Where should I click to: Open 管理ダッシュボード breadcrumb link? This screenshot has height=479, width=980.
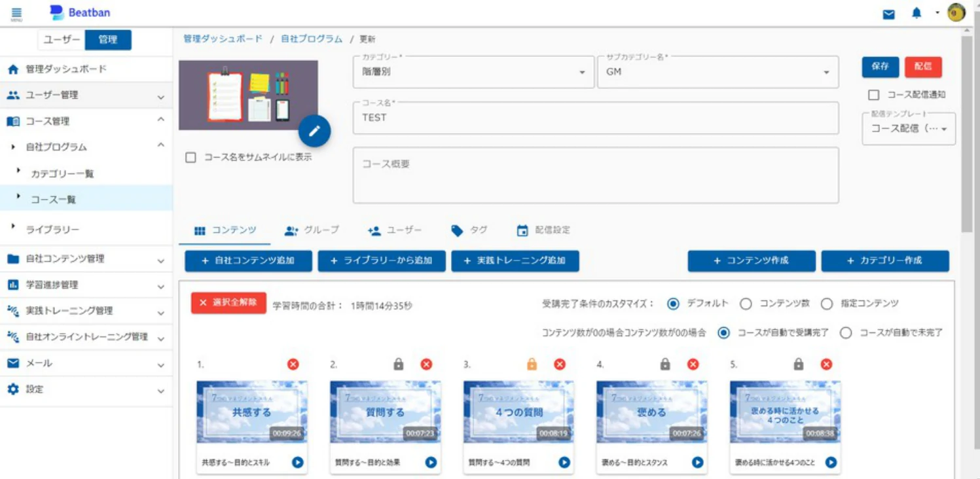[223, 39]
